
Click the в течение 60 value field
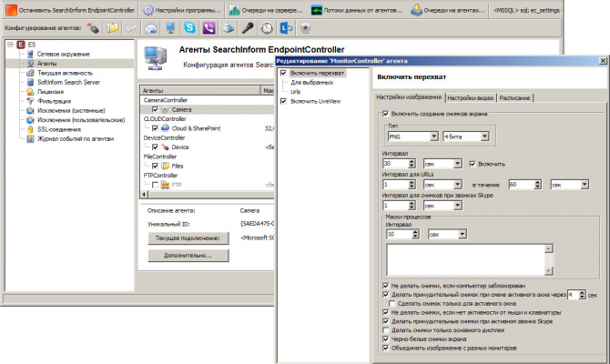(x=522, y=185)
